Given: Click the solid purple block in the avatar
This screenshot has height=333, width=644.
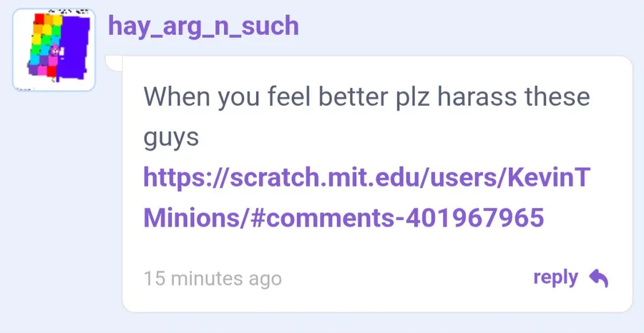Looking at the screenshot, I should coord(74,49).
